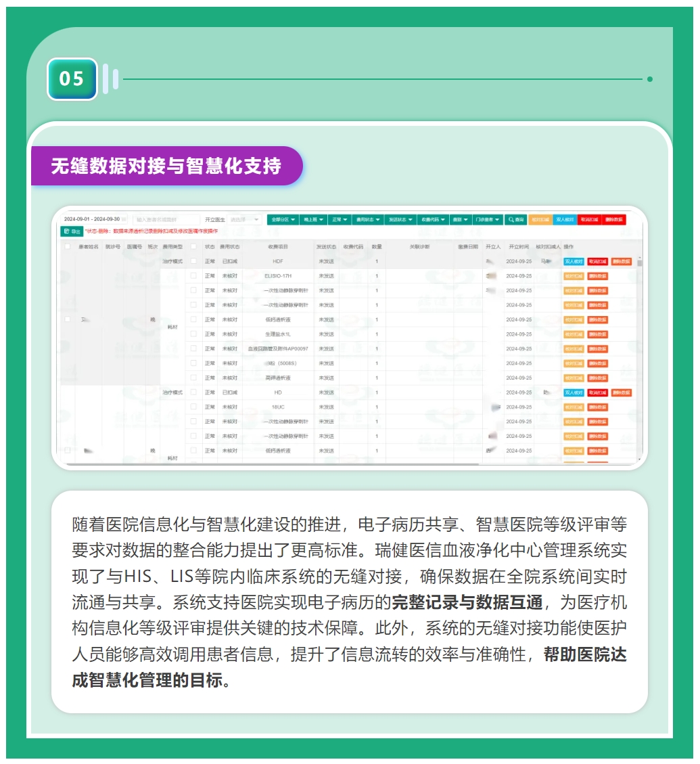This screenshot has width=700, height=764.
Task: Click the 查询 search button
Action: (515, 220)
